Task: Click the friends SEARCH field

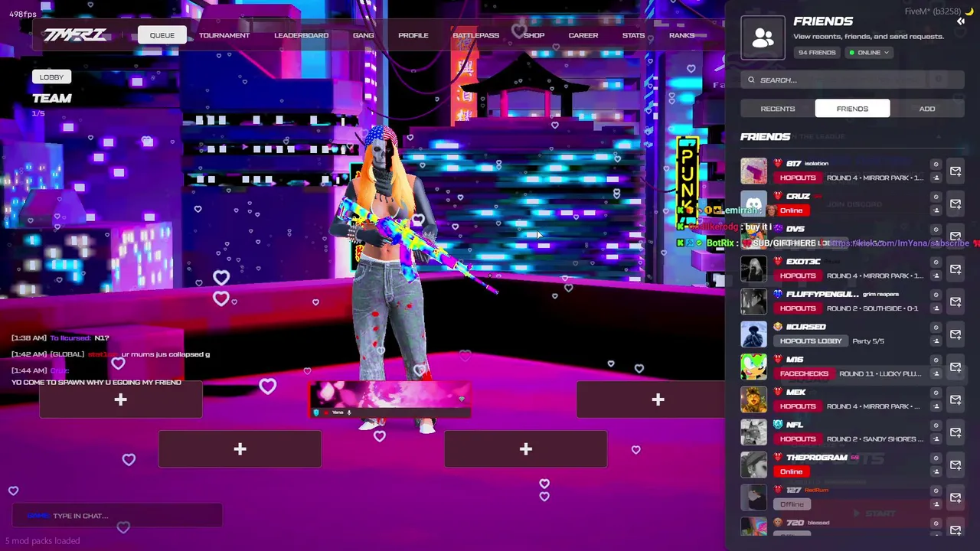Action: [x=852, y=80]
